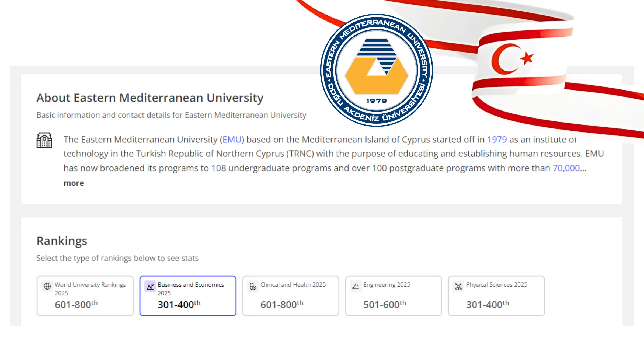
Task: Click the 'Basic information and contact details' subtitle
Action: 171,115
